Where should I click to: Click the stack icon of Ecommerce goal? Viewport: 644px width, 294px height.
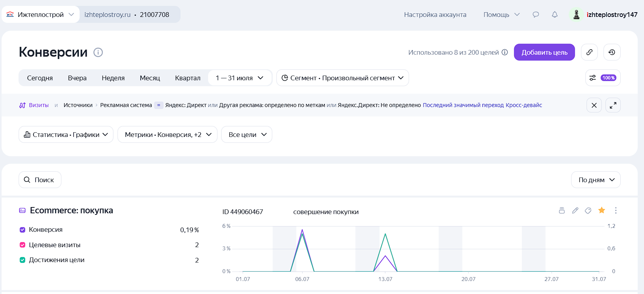pyautogui.click(x=562, y=211)
